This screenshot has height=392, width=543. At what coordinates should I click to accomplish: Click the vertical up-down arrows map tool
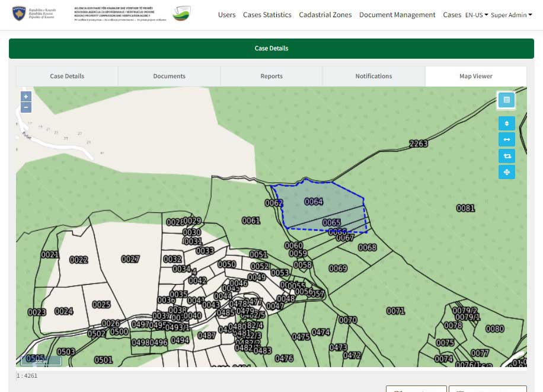[x=507, y=124]
